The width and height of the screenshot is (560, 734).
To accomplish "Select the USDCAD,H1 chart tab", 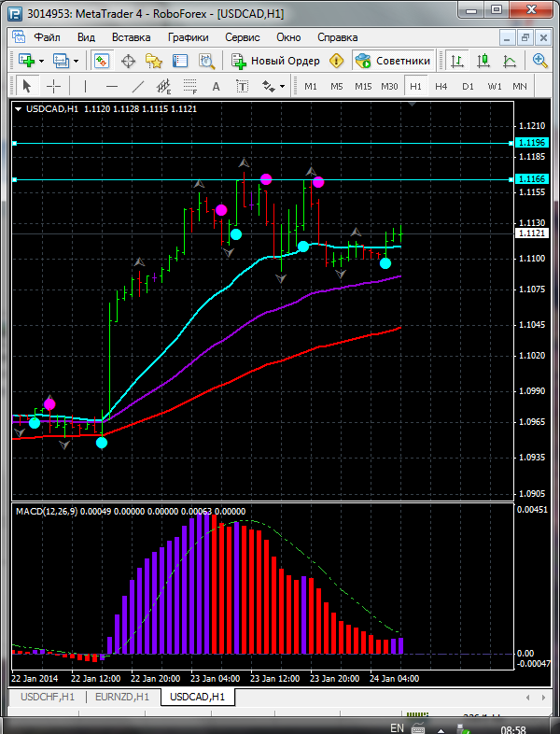I will [x=197, y=697].
